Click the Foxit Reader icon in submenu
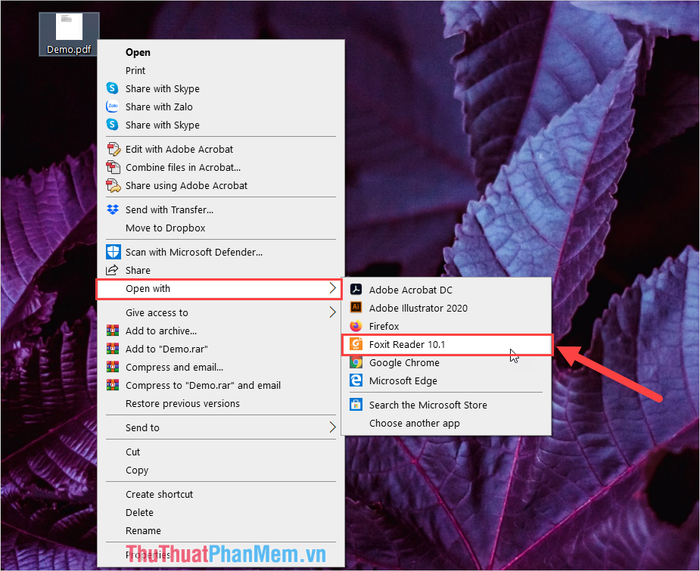700x571 pixels. coord(356,344)
